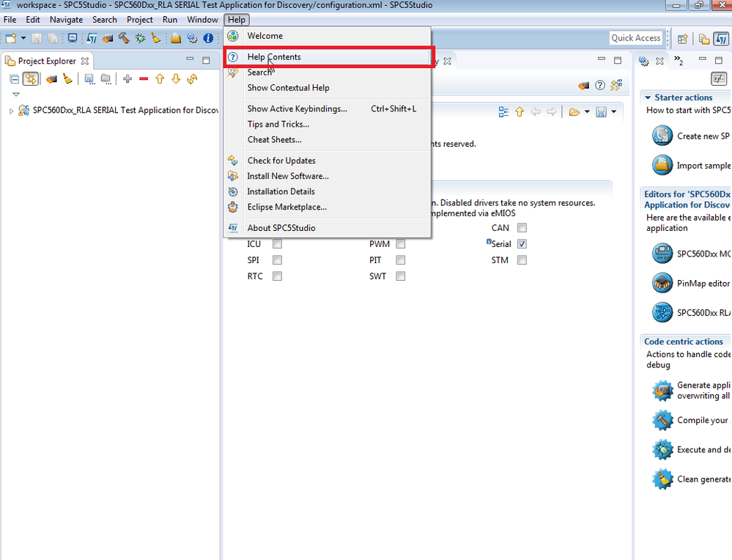Open the Project Explorer view menu triangle
This screenshot has width=732, height=560.
(x=16, y=95)
